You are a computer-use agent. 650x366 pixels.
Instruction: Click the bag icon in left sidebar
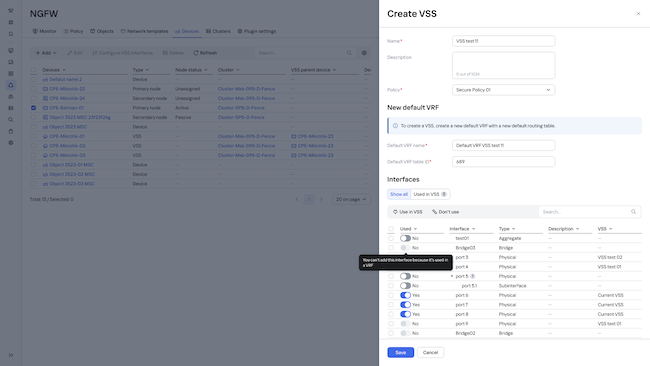(x=11, y=131)
